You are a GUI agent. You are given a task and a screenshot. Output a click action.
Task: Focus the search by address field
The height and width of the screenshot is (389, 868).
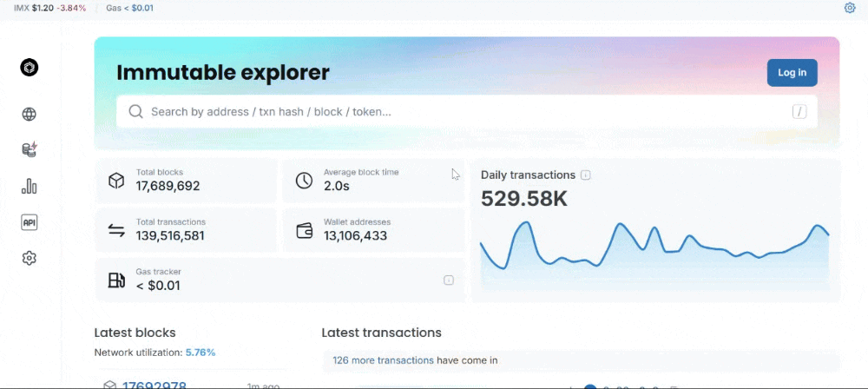[x=467, y=112]
